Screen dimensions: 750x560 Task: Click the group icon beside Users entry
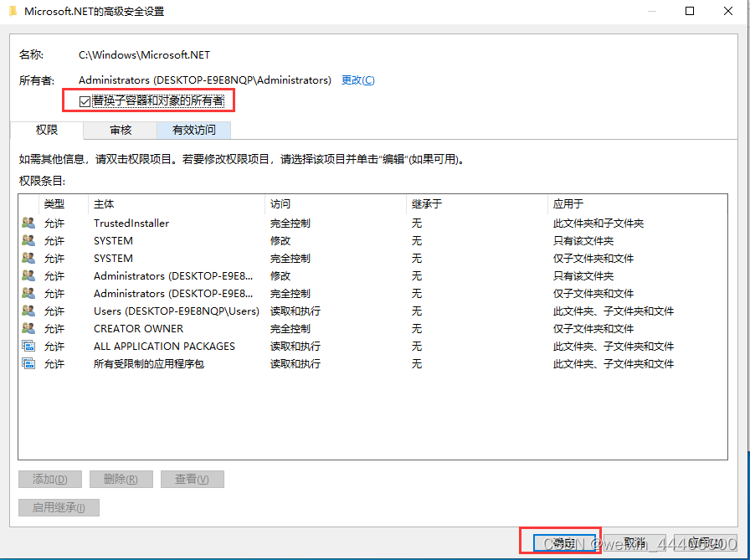coord(28,311)
